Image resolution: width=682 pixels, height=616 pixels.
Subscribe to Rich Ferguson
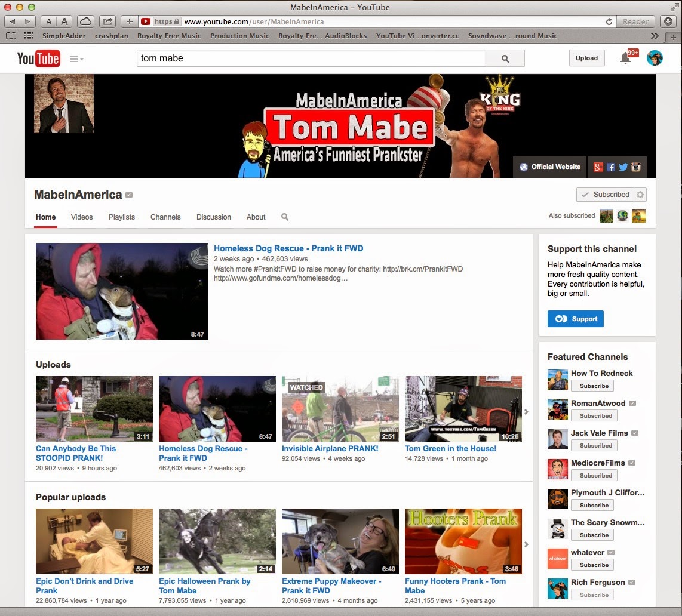coord(594,595)
